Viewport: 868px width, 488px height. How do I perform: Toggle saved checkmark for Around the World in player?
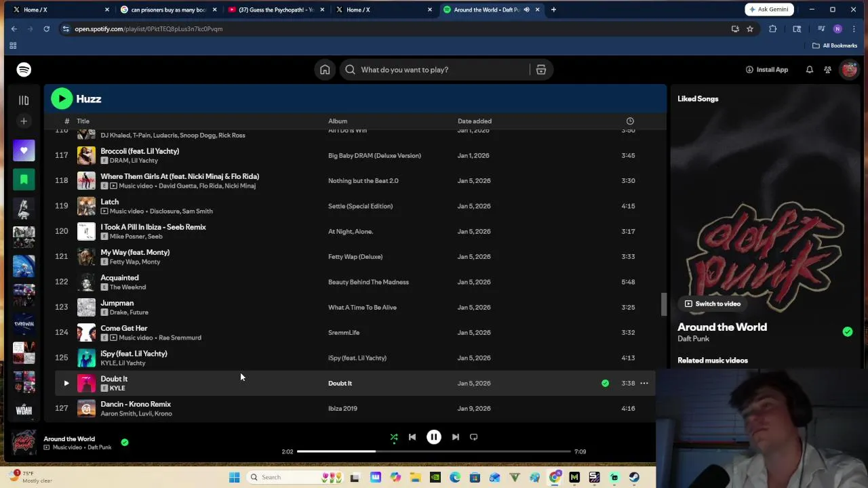coord(124,442)
